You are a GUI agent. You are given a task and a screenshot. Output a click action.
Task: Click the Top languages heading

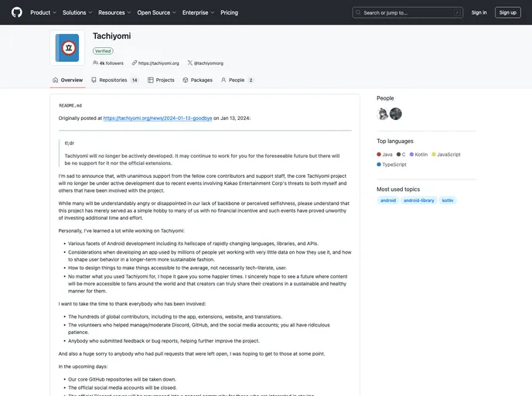395,142
